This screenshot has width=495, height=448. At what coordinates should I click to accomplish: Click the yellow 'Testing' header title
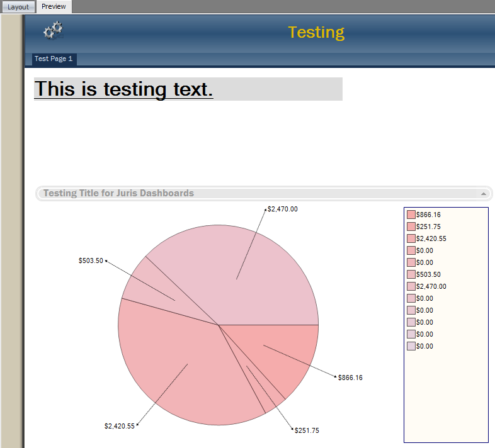click(316, 32)
